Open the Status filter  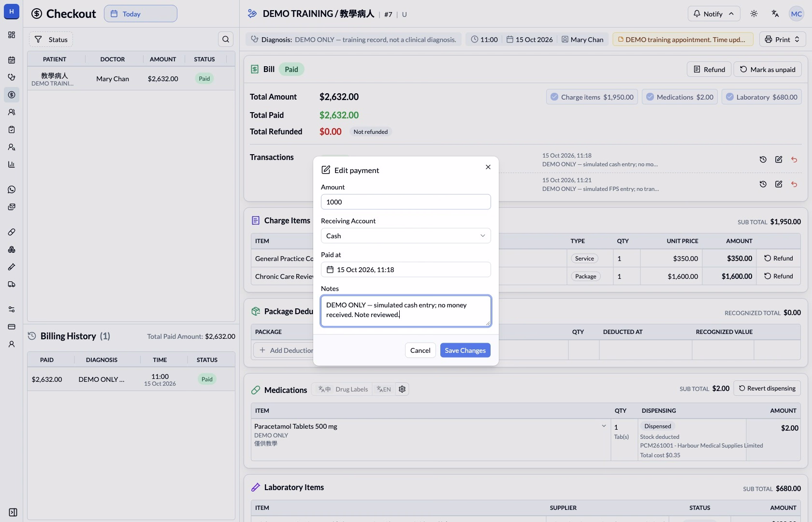pos(51,39)
